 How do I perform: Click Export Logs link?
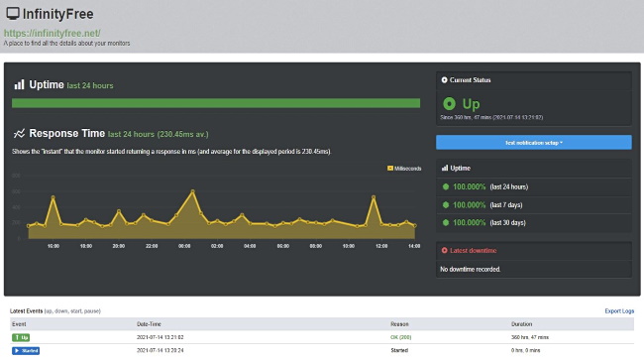[619, 311]
